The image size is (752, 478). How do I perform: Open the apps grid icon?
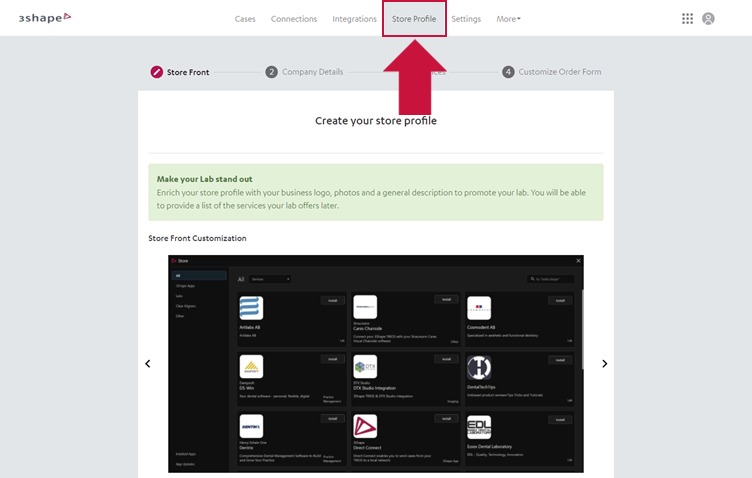[x=687, y=19]
